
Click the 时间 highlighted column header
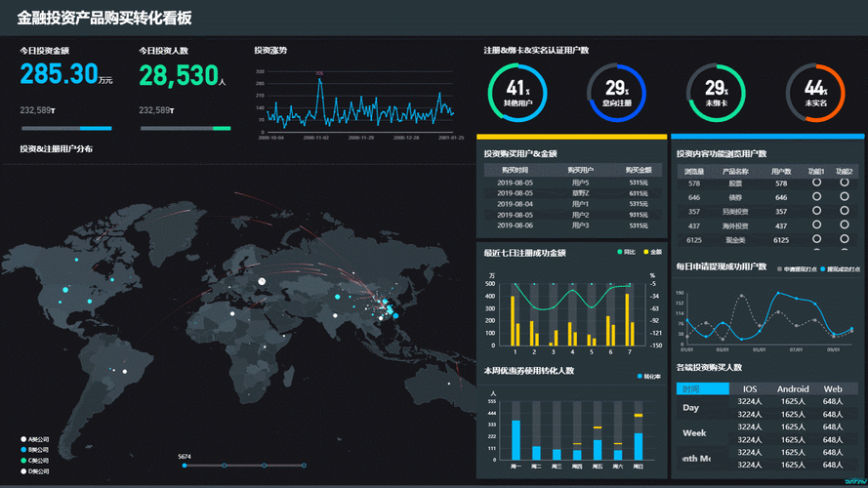tap(702, 388)
